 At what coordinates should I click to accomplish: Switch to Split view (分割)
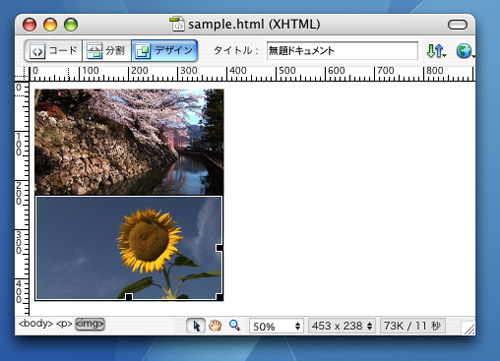click(107, 51)
